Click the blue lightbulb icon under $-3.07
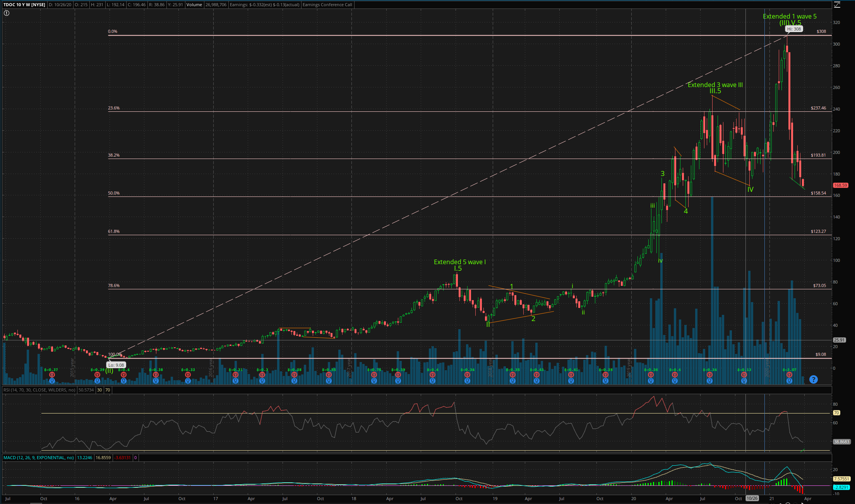Image resolution: width=855 pixels, height=504 pixels. (x=789, y=381)
